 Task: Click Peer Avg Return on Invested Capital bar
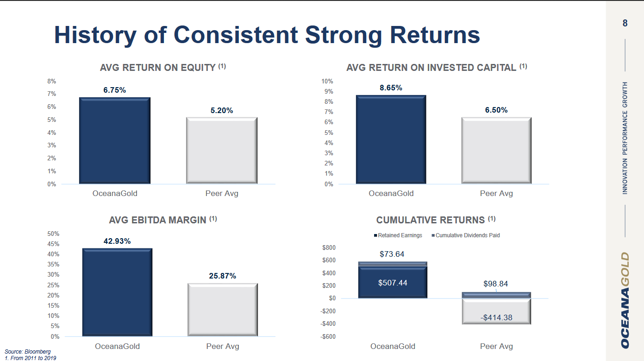496,151
